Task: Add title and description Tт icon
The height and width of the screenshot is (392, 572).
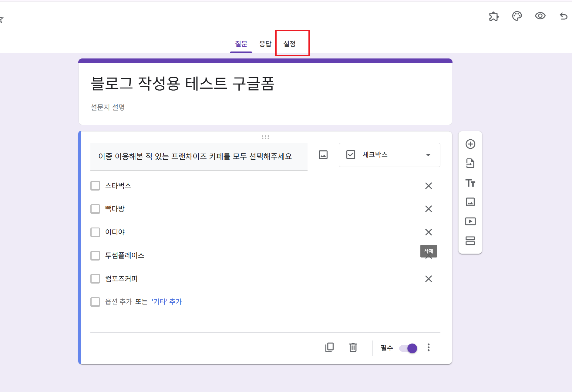Action: (x=470, y=183)
